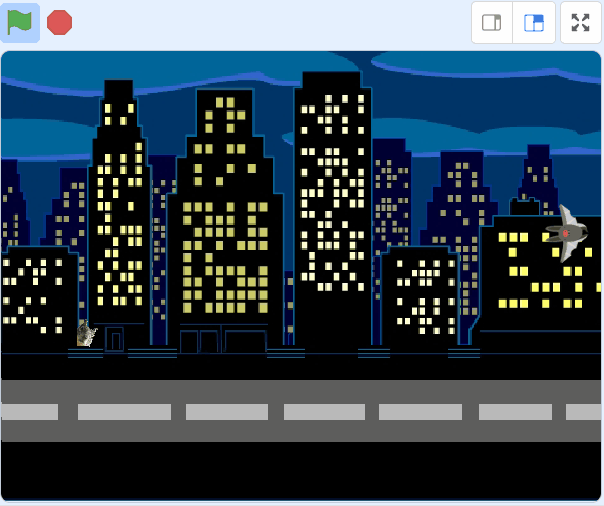Viewport: 604px width, 506px height.
Task: Click the short building right of center
Action: tap(420, 295)
